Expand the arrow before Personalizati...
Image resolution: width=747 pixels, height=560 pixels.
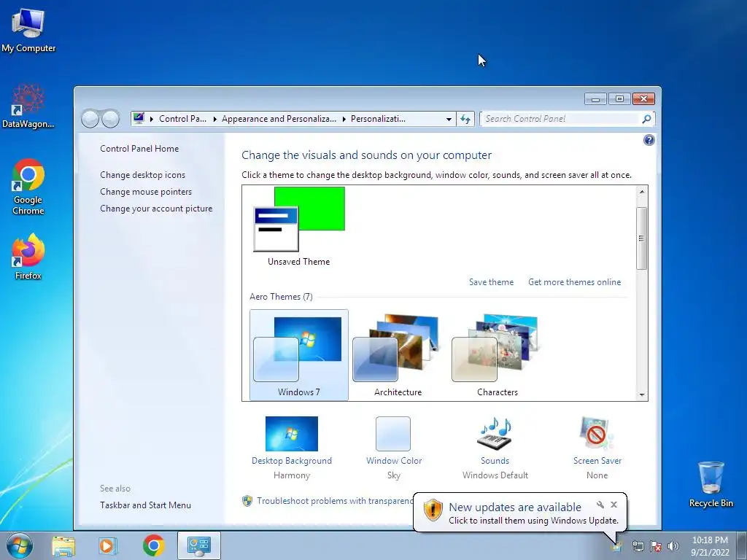(x=344, y=119)
